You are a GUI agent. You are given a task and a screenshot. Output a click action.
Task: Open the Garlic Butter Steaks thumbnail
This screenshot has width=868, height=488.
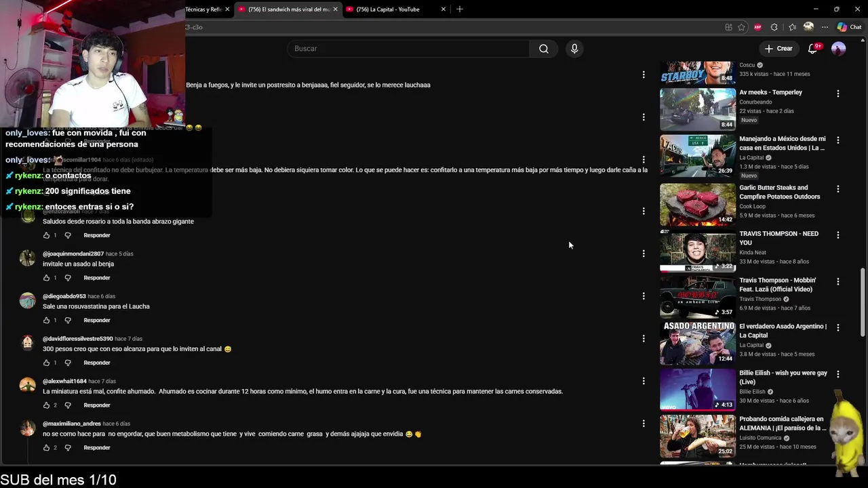point(698,204)
